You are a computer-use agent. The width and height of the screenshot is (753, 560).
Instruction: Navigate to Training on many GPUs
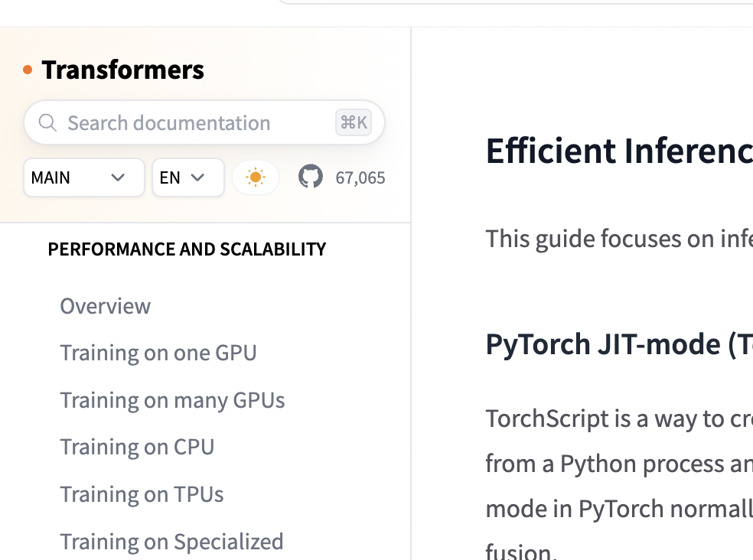(x=172, y=399)
